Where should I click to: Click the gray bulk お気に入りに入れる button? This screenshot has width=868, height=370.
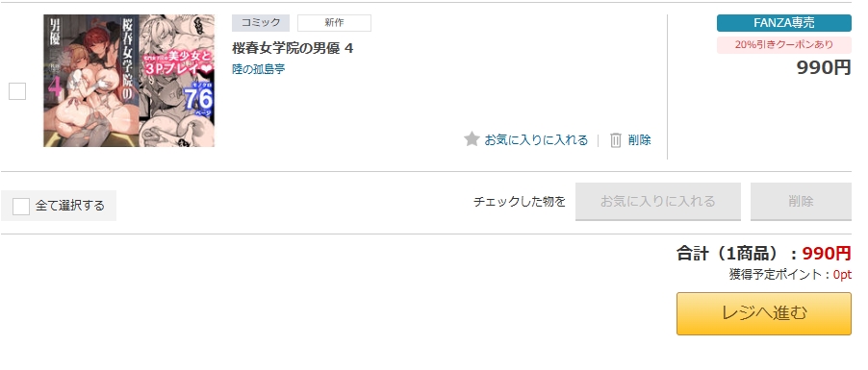pyautogui.click(x=657, y=201)
